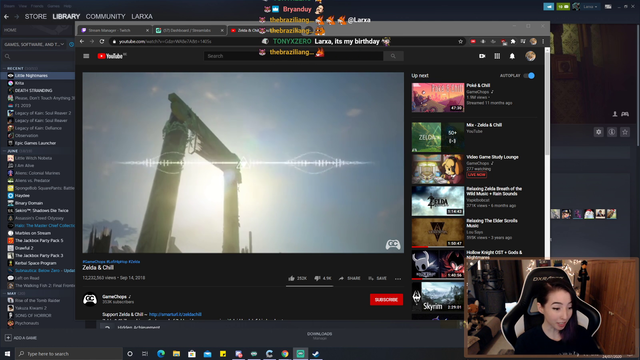Open Poké & Chill video thumbnail
The width and height of the screenshot is (640, 360).
click(438, 97)
